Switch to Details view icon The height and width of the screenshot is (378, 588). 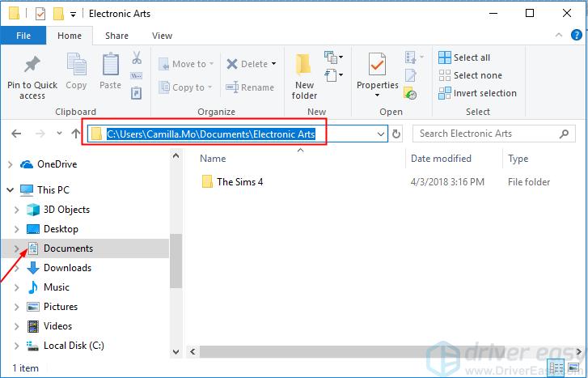[556, 367]
